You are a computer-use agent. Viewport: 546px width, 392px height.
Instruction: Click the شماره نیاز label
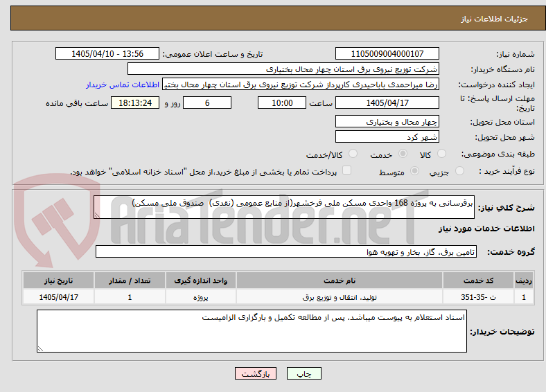point(516,54)
